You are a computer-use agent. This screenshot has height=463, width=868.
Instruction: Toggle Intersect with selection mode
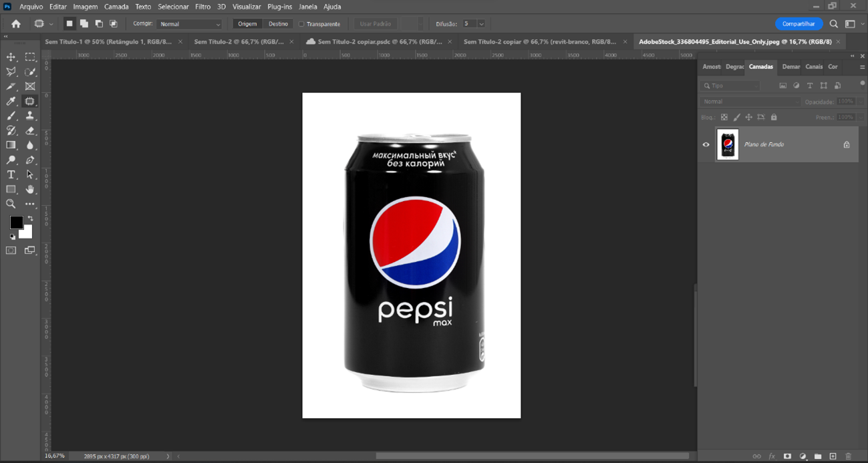click(113, 24)
